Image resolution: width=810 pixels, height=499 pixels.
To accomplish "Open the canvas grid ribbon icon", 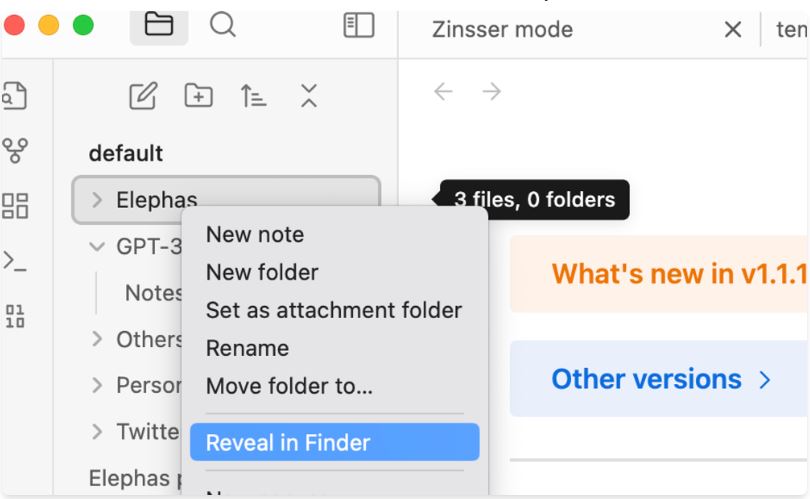I will coord(16,206).
